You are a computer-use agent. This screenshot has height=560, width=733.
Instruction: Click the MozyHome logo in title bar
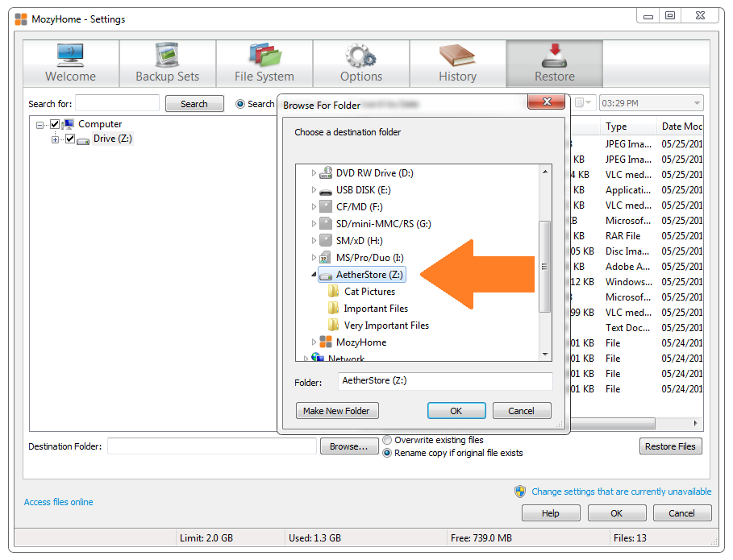[x=21, y=19]
